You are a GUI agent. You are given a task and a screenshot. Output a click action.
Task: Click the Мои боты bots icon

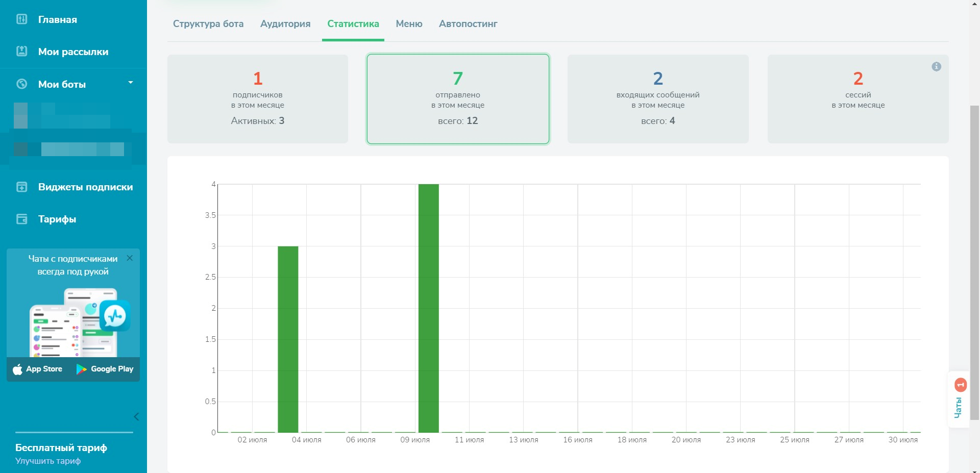pos(21,84)
